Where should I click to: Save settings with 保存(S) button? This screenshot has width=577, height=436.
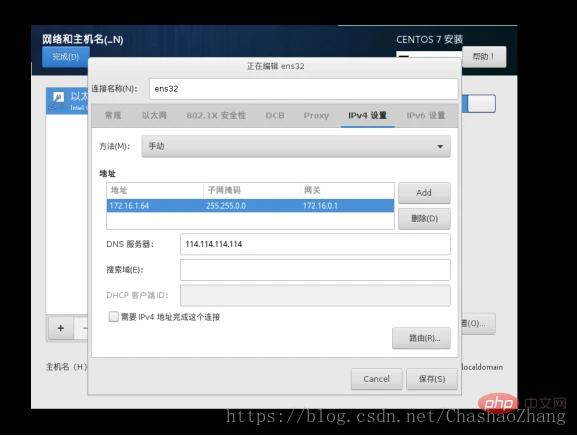pyautogui.click(x=432, y=379)
